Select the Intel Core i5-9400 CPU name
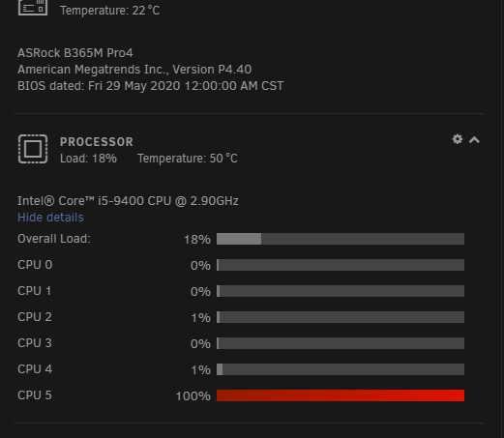The width and height of the screenshot is (504, 438). (128, 201)
